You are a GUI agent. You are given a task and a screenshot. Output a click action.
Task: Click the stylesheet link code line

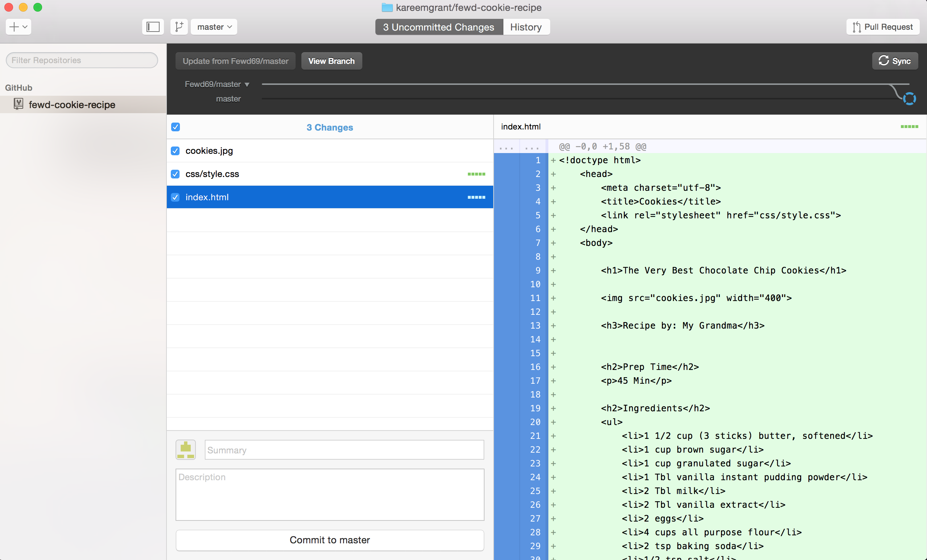click(721, 215)
